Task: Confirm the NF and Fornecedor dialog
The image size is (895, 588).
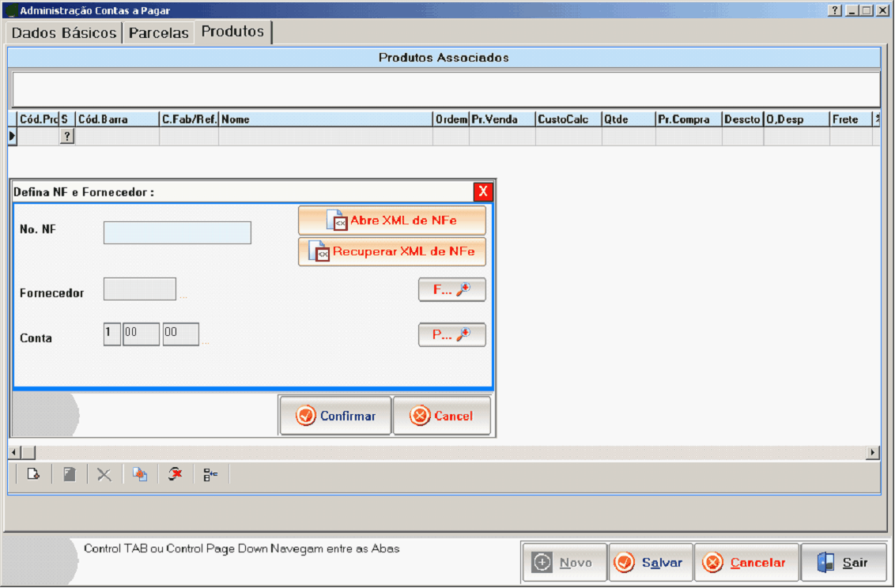Action: coord(335,416)
